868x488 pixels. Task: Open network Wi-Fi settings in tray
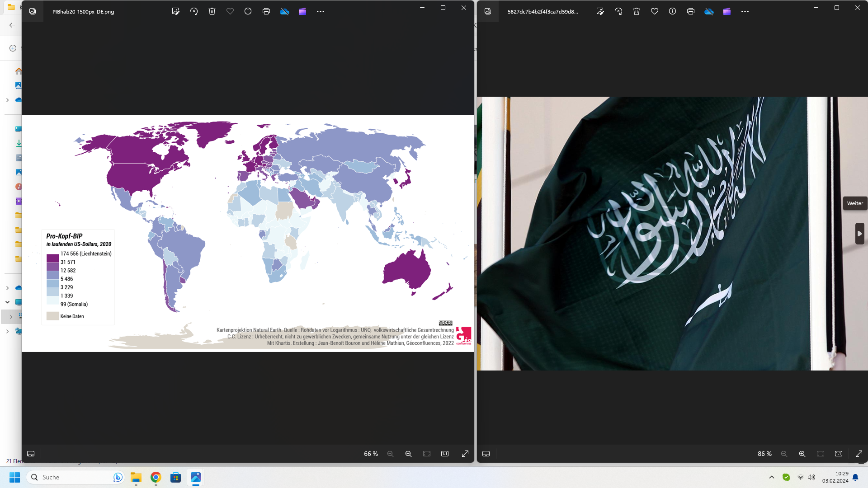point(801,477)
